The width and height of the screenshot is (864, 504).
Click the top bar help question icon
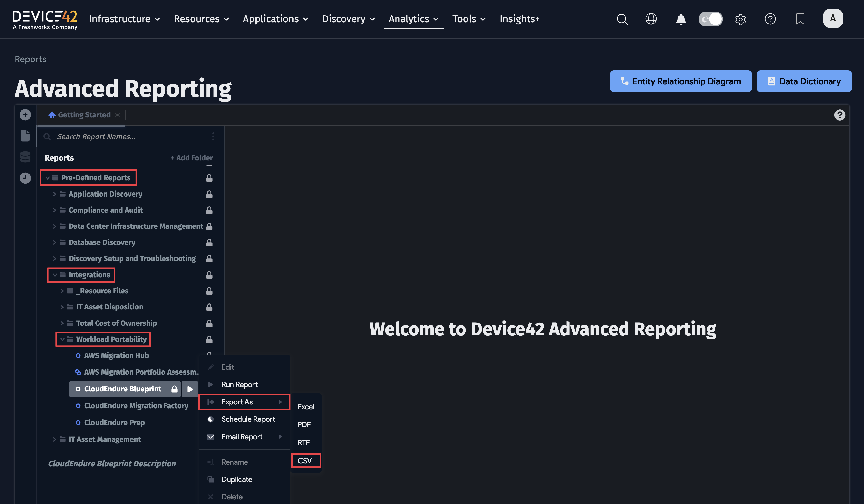[x=770, y=19]
